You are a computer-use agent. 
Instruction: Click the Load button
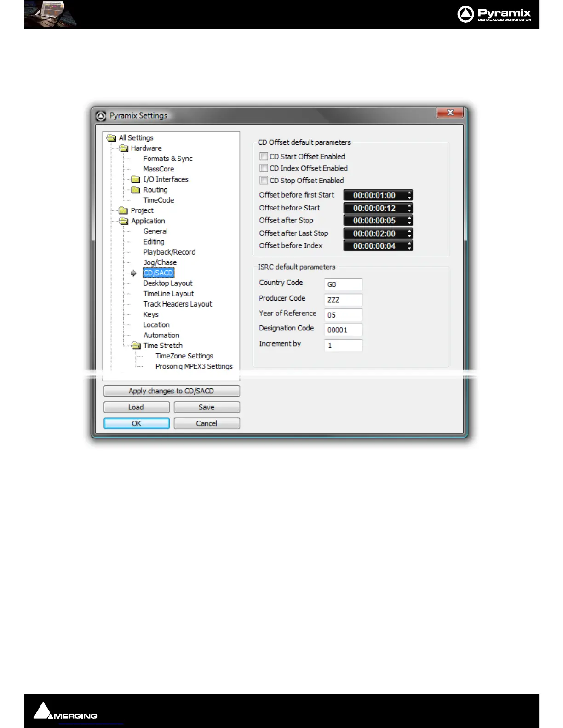click(x=137, y=407)
